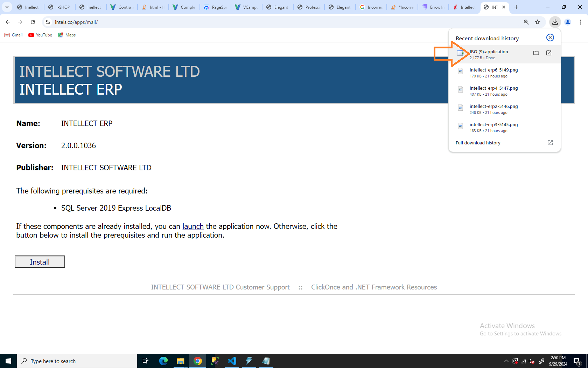Click SQL Server 2019 Express LocalDB text
Viewport: 588px width, 368px height.
pos(116,208)
